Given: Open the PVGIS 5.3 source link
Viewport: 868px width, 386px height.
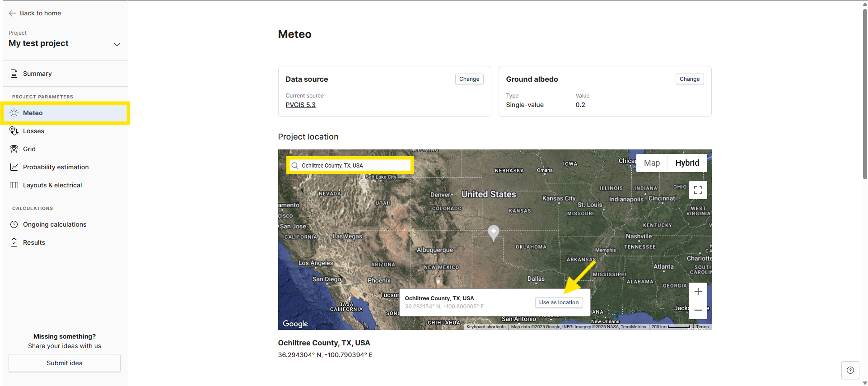Looking at the screenshot, I should (300, 105).
